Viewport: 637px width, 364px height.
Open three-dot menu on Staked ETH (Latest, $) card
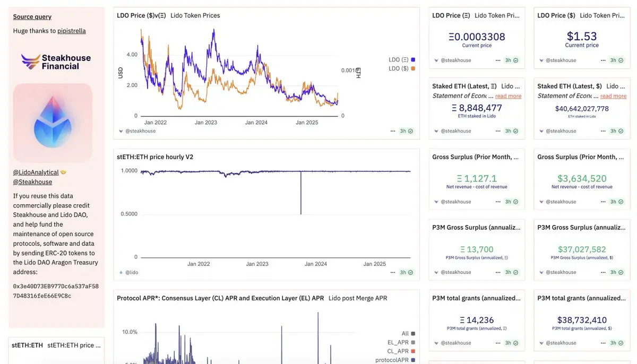[603, 131]
